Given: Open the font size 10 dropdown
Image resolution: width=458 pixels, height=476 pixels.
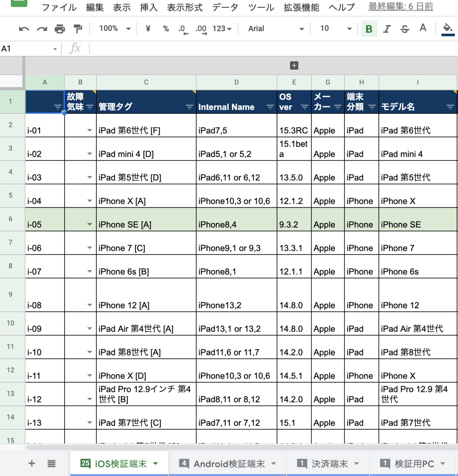Looking at the screenshot, I should coord(336,29).
